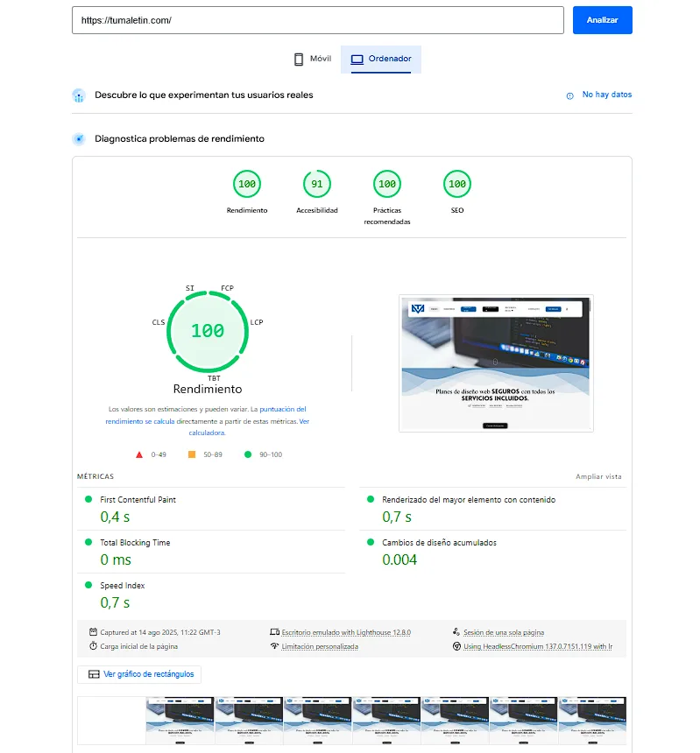Click the mobile phone icon in tabs

pyautogui.click(x=299, y=60)
